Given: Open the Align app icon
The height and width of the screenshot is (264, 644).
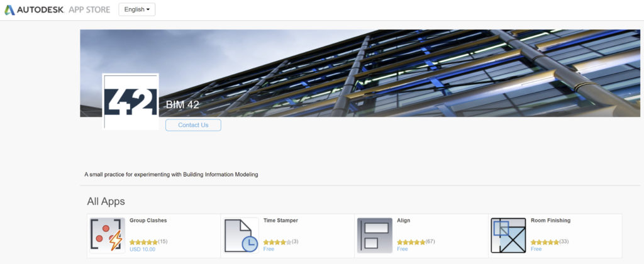Looking at the screenshot, I should tap(375, 235).
